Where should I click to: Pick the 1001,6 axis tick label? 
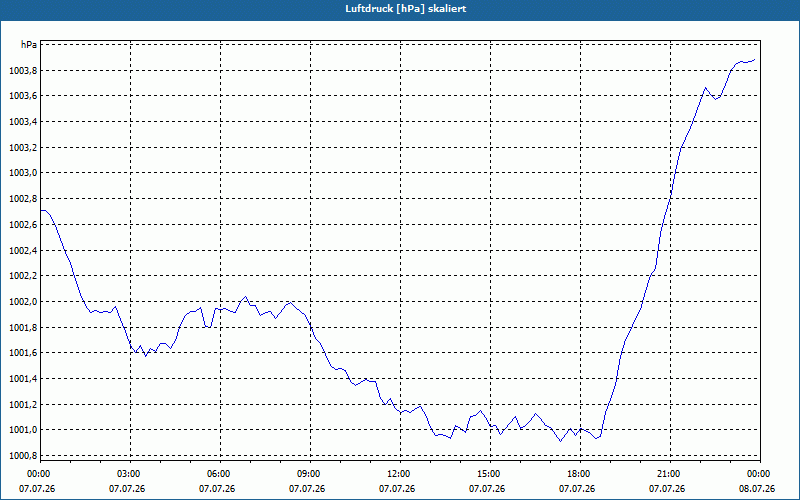coord(23,353)
